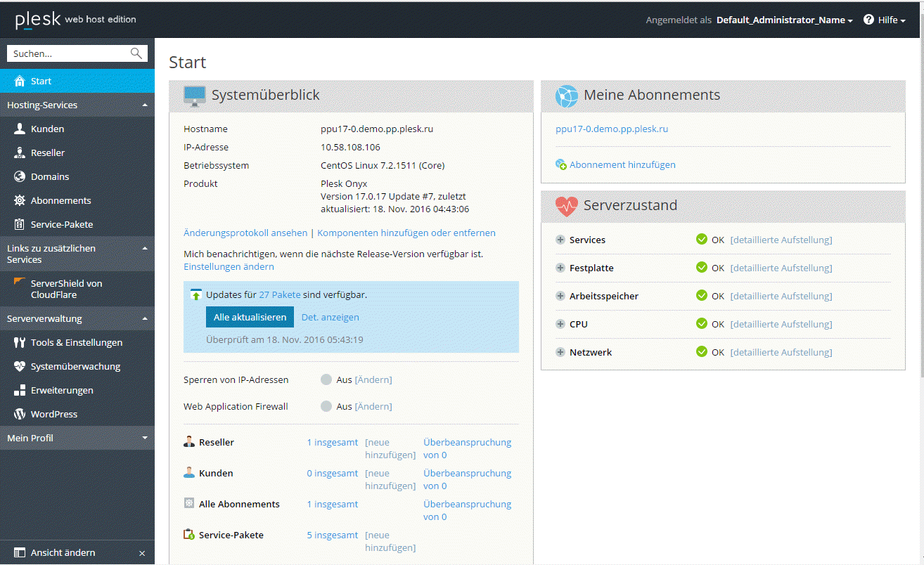This screenshot has height=565, width=924.
Task: Click the Abonnement hinzufügen plus icon
Action: tap(561, 164)
